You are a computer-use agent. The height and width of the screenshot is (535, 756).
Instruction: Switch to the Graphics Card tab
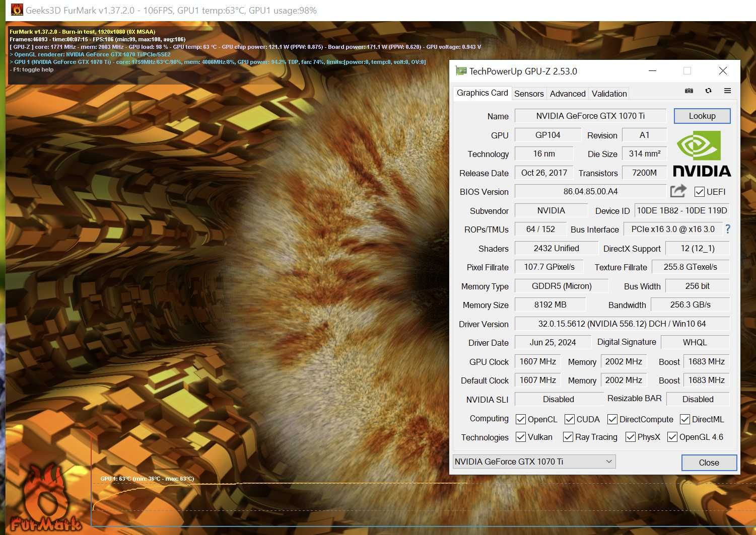pyautogui.click(x=482, y=93)
